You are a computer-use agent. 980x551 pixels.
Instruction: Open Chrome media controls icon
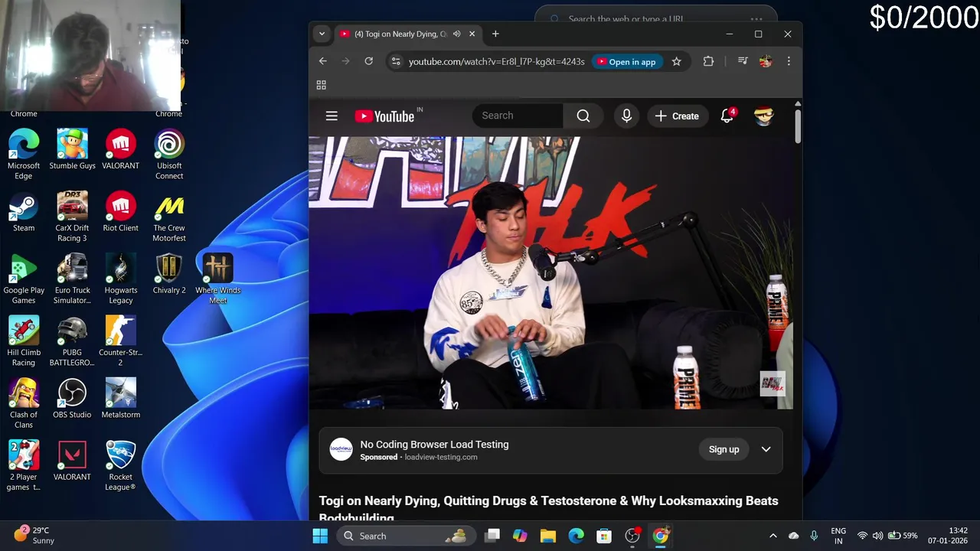[742, 61]
